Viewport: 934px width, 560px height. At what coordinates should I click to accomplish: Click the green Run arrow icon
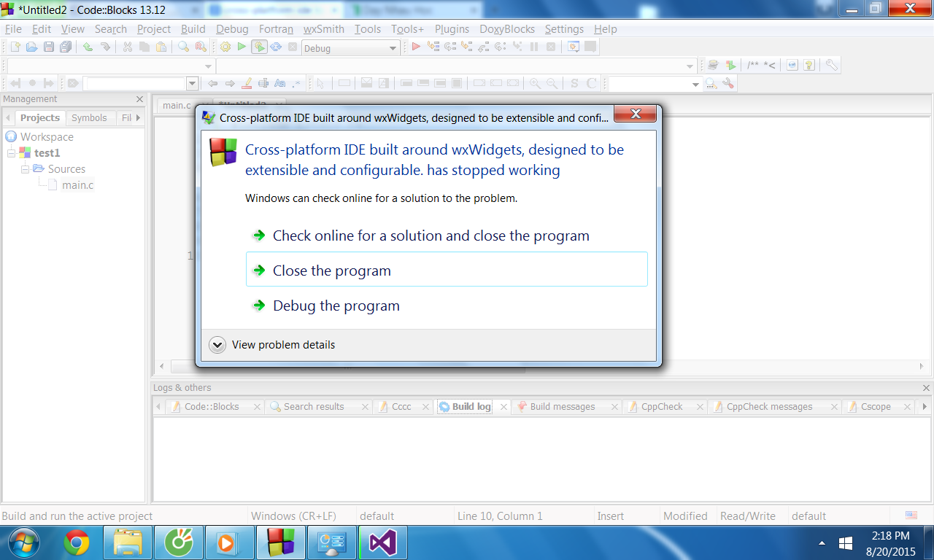coord(242,47)
